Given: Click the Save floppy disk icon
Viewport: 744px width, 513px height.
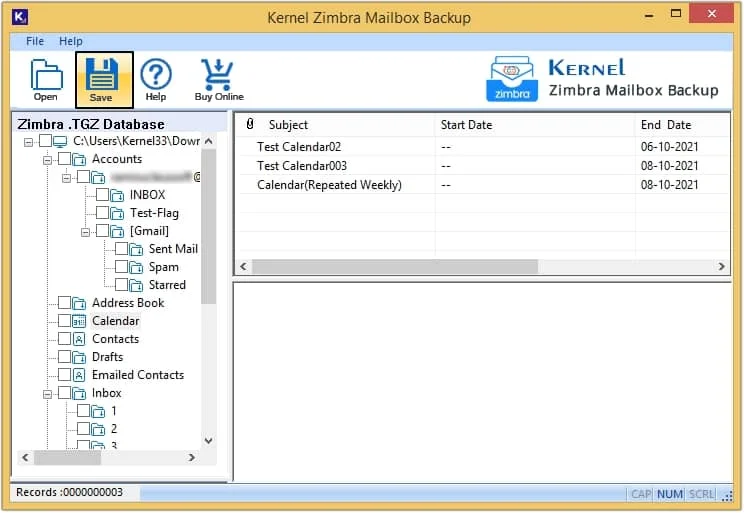Looking at the screenshot, I should coord(102,74).
